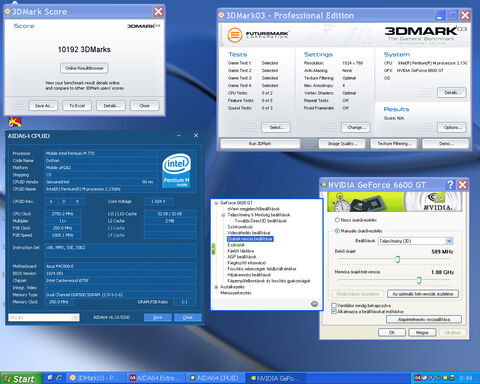Click the NVIDIA eye icon in the tree pane
480x384 pixels.
click(314, 304)
